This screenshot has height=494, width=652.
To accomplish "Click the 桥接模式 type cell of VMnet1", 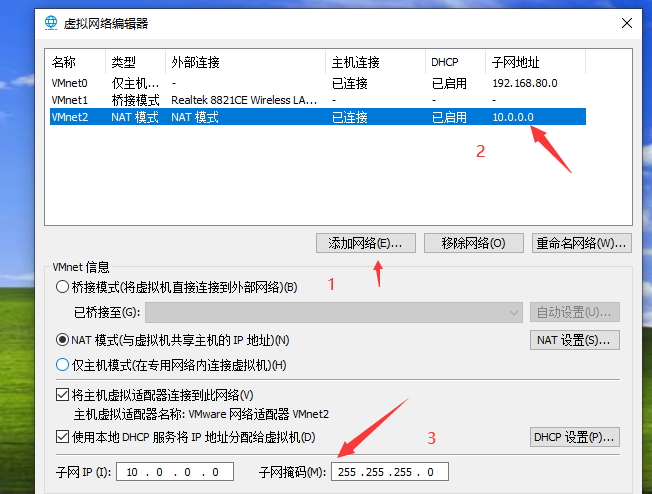I will [135, 100].
